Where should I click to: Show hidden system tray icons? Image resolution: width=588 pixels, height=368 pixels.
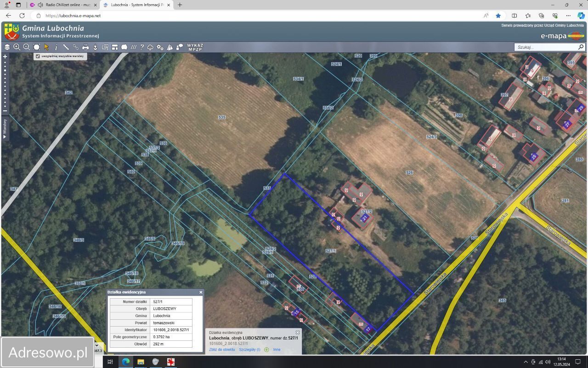[x=526, y=362]
